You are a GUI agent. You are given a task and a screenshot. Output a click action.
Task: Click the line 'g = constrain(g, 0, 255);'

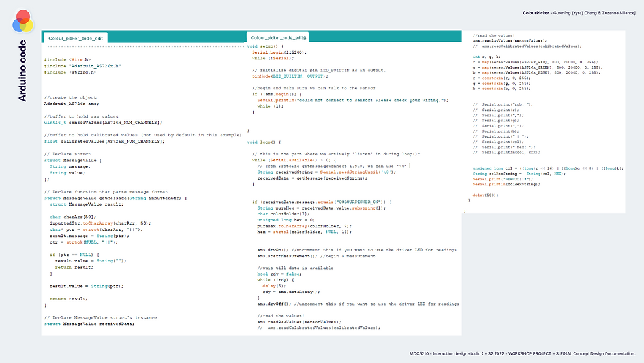click(502, 84)
